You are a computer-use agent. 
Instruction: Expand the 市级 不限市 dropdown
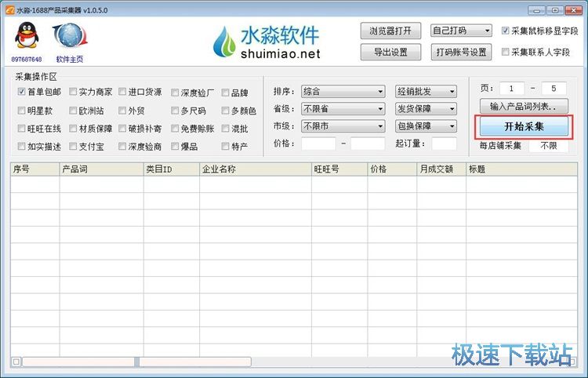343,126
